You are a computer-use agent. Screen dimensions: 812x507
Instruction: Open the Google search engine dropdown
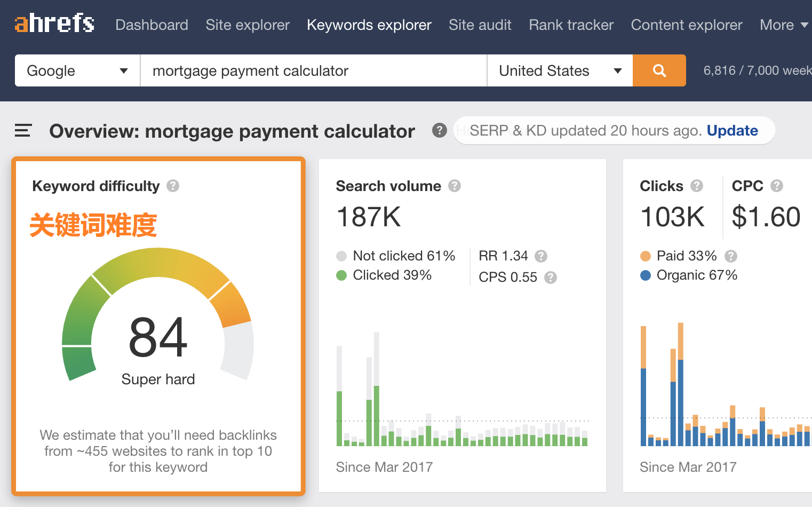tap(76, 70)
